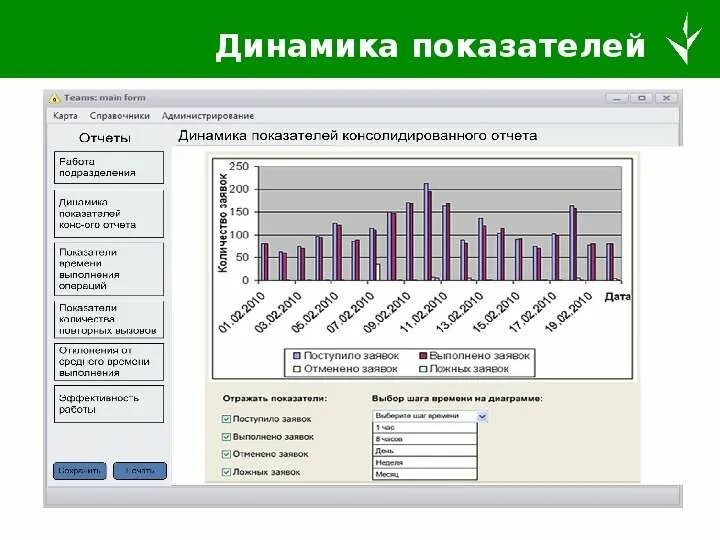720x540 pixels.
Task: Close the Teams main form window
Action: point(667,98)
